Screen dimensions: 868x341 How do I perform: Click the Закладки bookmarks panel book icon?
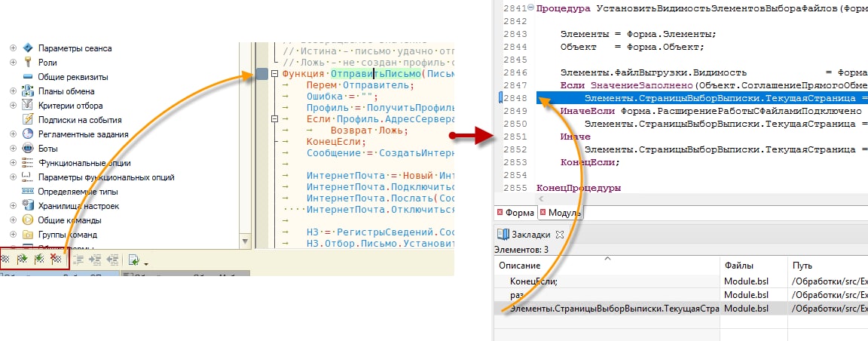(503, 235)
